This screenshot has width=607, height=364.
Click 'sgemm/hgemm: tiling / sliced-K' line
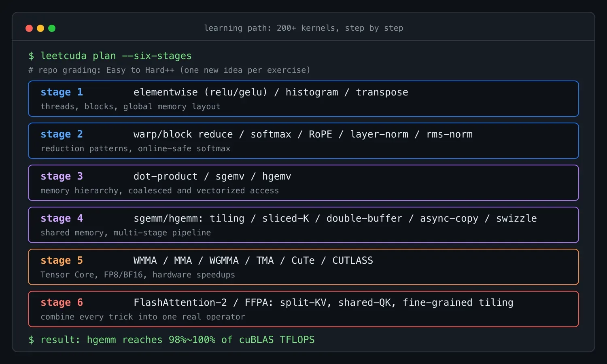pyautogui.click(x=335, y=218)
